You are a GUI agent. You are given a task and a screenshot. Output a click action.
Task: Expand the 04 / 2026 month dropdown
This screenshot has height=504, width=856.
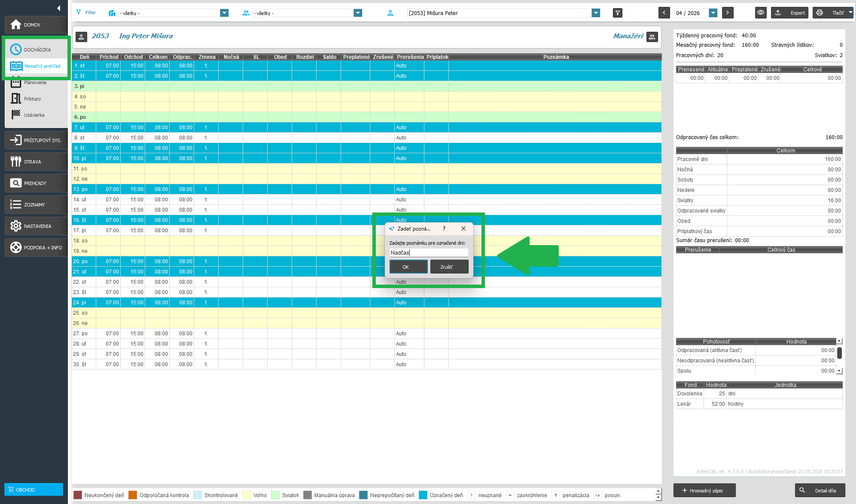(713, 13)
